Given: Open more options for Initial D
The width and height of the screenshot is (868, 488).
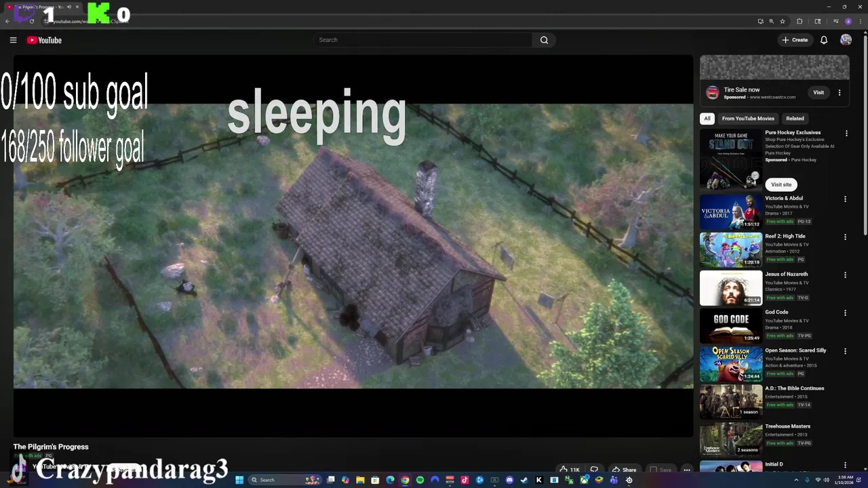Looking at the screenshot, I should coord(845,465).
